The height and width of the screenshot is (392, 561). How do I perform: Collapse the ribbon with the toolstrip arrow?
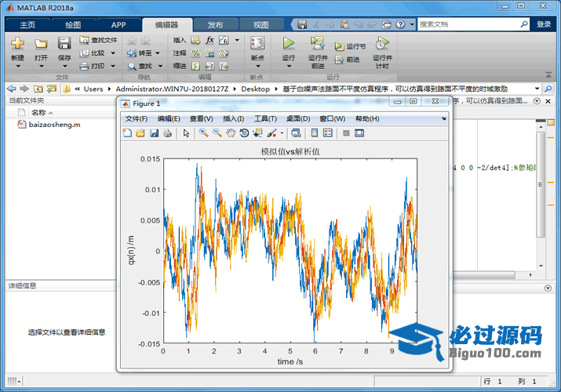tap(548, 74)
